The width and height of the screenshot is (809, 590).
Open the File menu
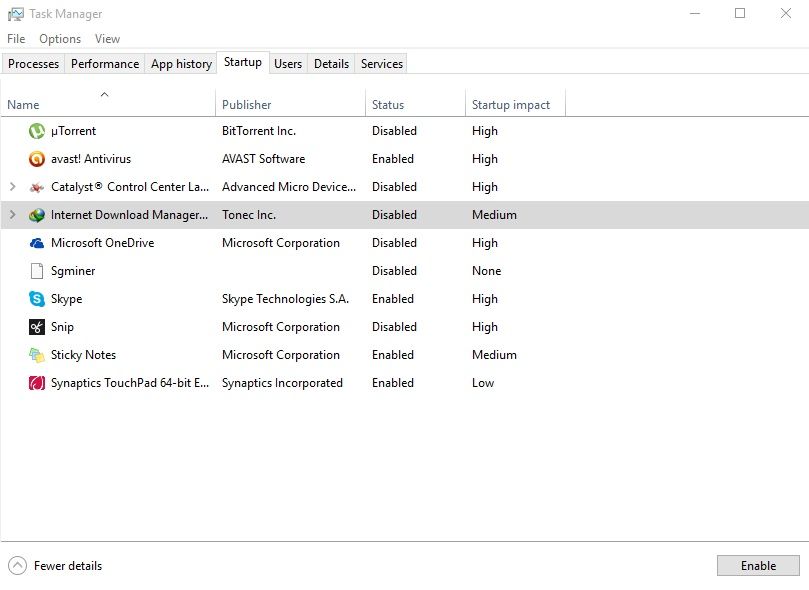(x=16, y=39)
